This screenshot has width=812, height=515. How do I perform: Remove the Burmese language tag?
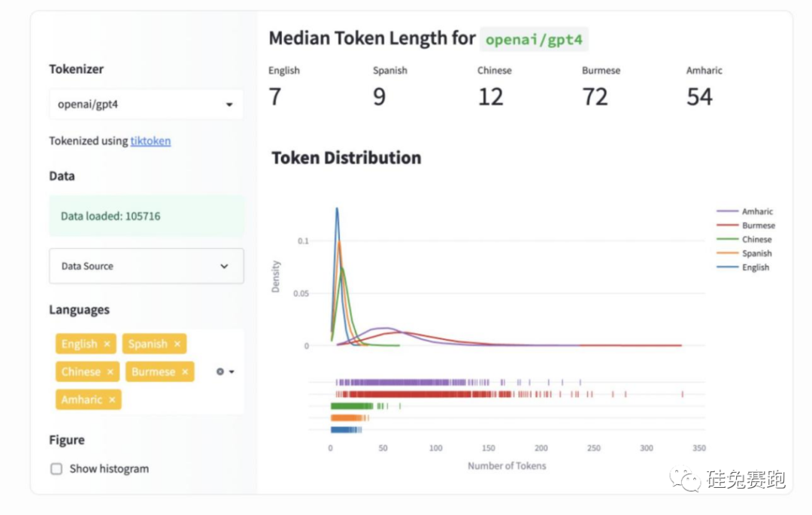[x=184, y=371]
